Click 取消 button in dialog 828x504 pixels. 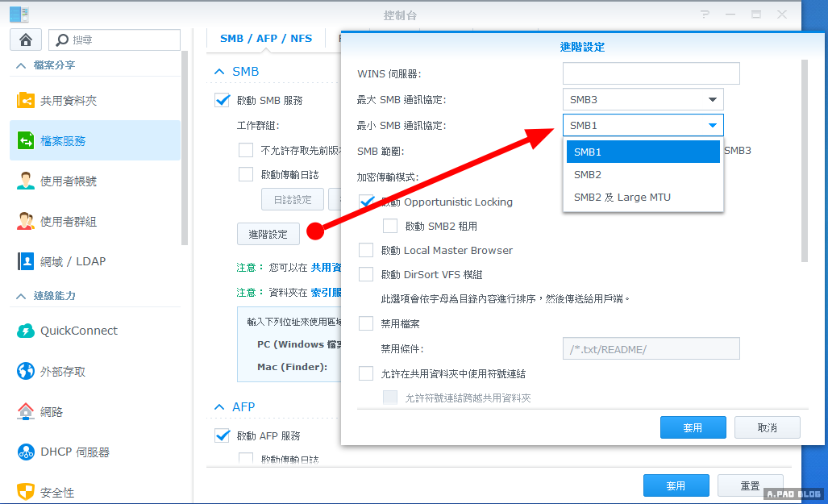(767, 427)
